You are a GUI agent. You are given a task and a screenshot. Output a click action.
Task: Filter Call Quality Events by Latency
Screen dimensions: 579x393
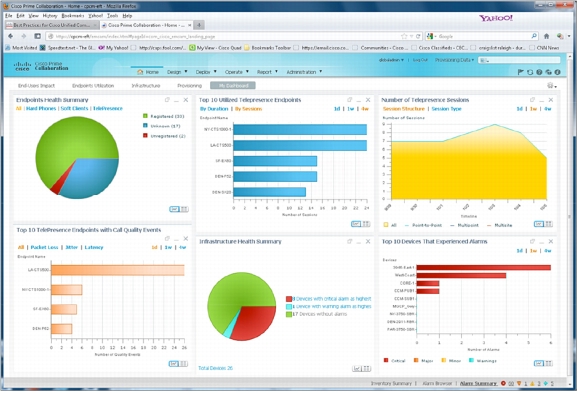click(x=94, y=247)
